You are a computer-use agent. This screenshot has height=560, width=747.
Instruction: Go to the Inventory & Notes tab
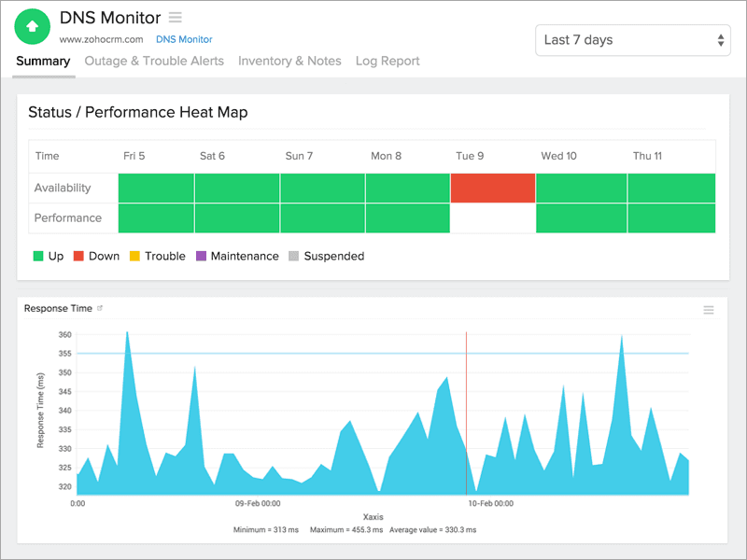pyautogui.click(x=289, y=62)
